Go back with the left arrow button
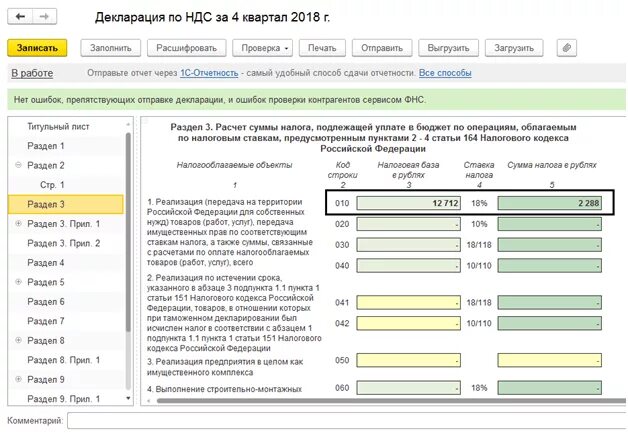 pos(20,17)
